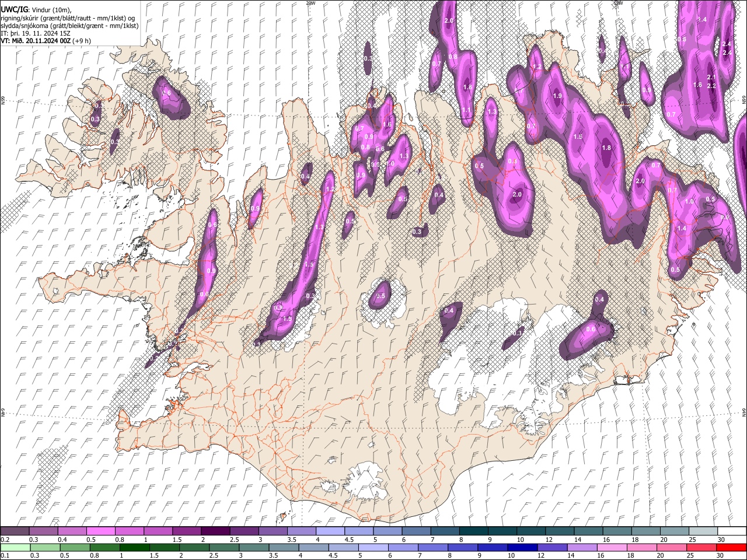The width and height of the screenshot is (747, 560).
Task: Click the '20W' longitude label
Action: click(x=310, y=3)
